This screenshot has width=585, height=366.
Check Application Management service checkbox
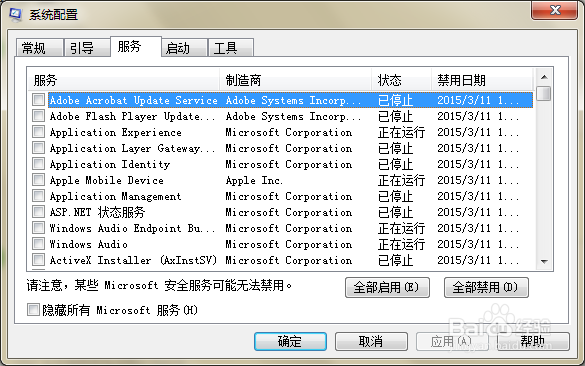38,196
